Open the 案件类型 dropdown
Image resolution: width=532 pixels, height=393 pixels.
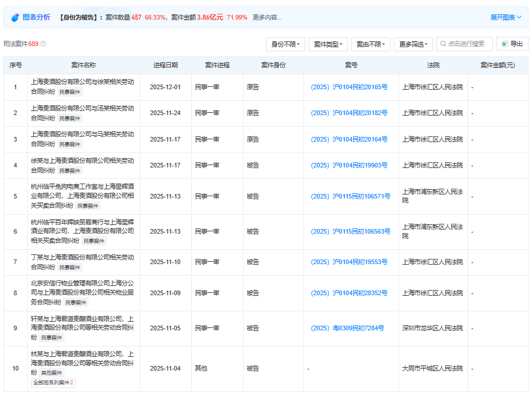pyautogui.click(x=328, y=44)
